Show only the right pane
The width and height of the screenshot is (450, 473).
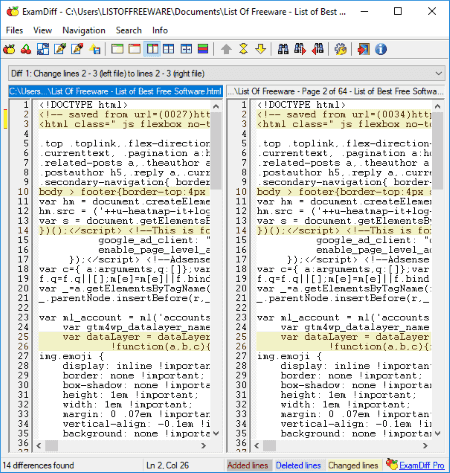pyautogui.click(x=134, y=49)
